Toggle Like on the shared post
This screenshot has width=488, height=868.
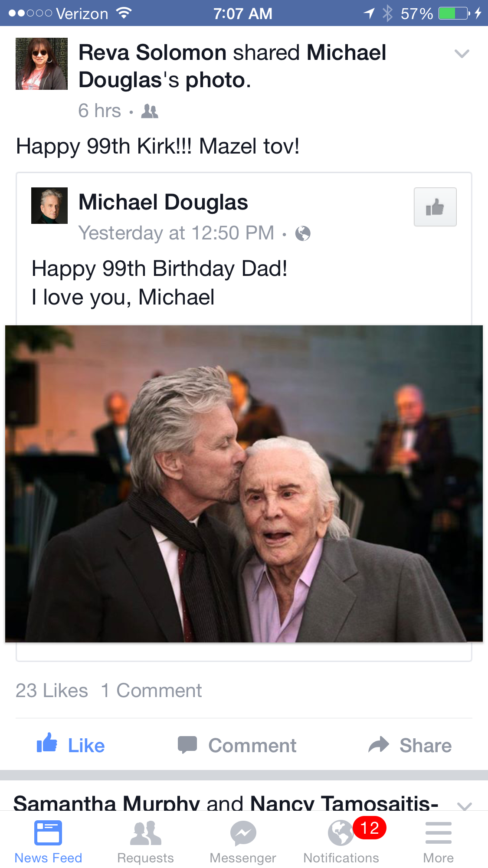pyautogui.click(x=71, y=745)
